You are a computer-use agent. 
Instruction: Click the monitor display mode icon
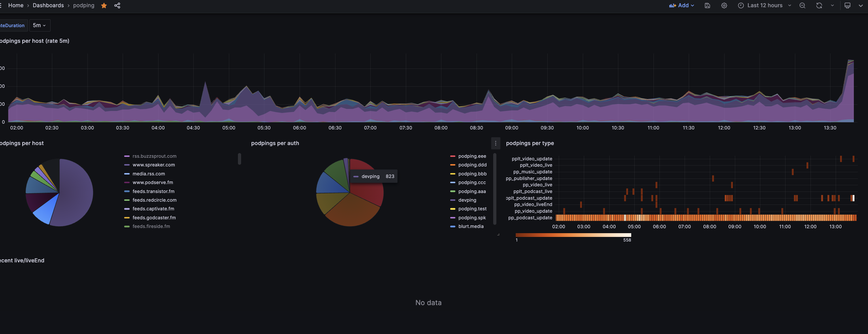[x=847, y=5]
